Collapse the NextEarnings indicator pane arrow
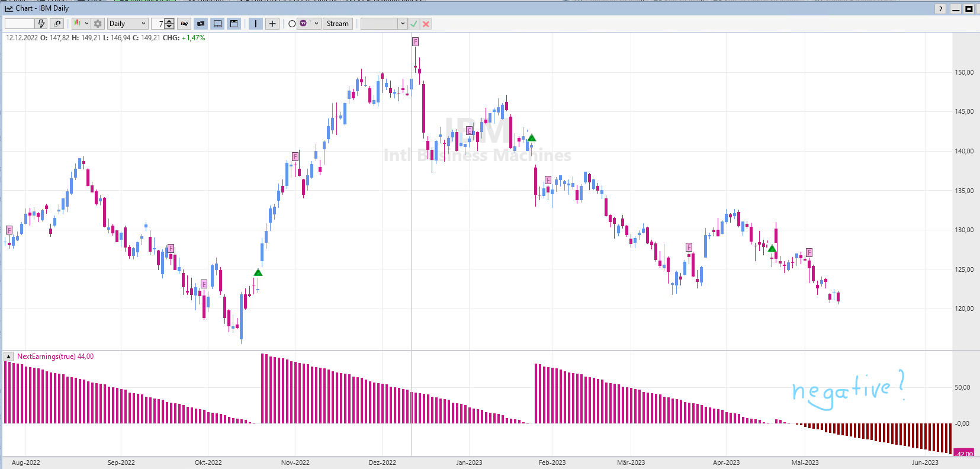980x469 pixels. (x=9, y=356)
